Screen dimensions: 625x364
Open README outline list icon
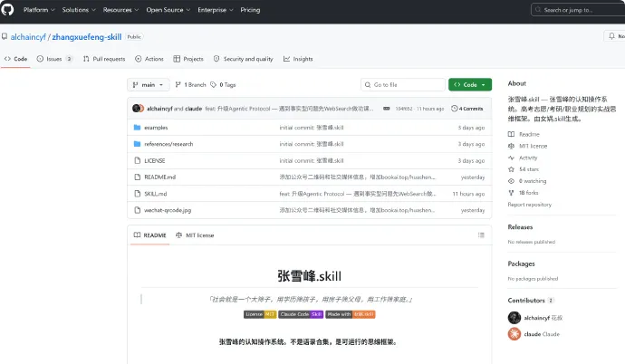(x=481, y=235)
